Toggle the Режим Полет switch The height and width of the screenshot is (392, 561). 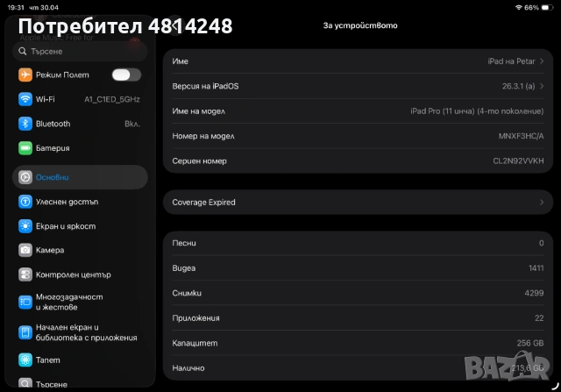point(126,75)
